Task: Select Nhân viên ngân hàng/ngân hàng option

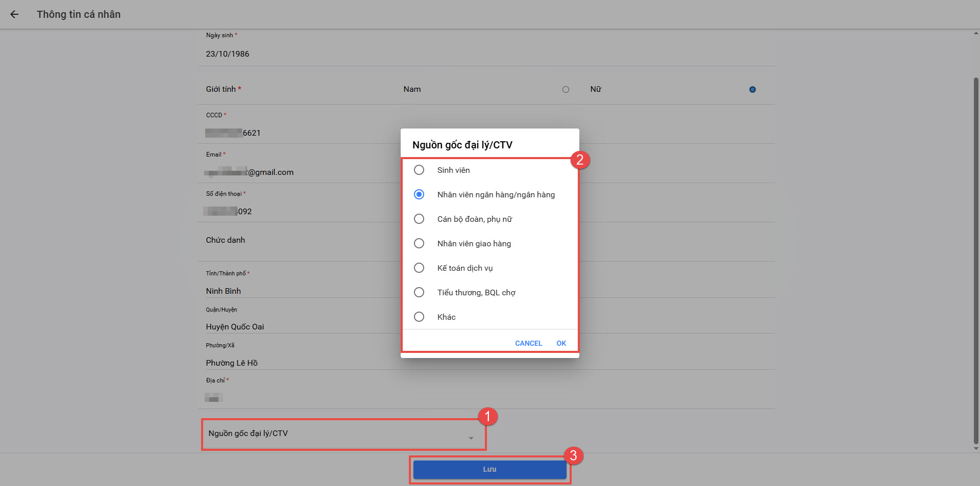Action: click(419, 194)
